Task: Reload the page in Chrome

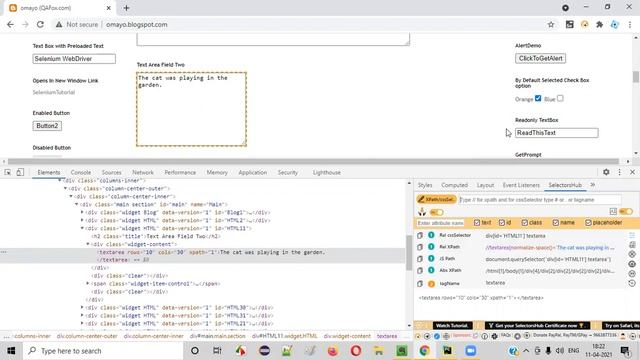Action: 40,24
